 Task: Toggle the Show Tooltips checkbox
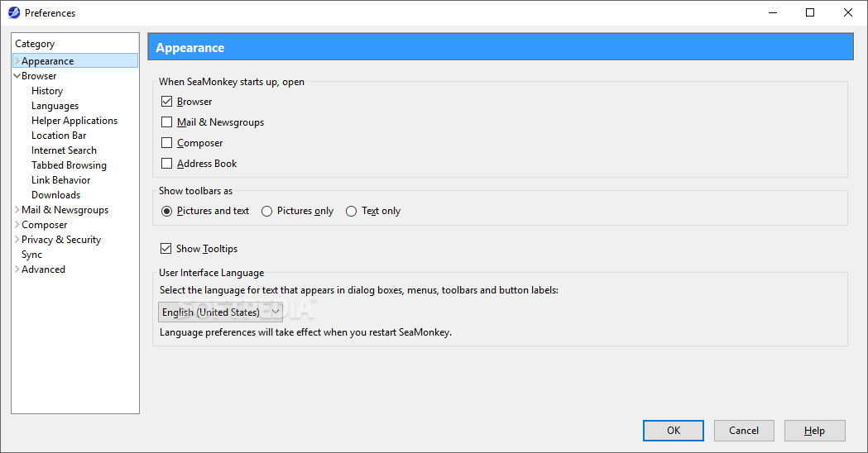[166, 248]
